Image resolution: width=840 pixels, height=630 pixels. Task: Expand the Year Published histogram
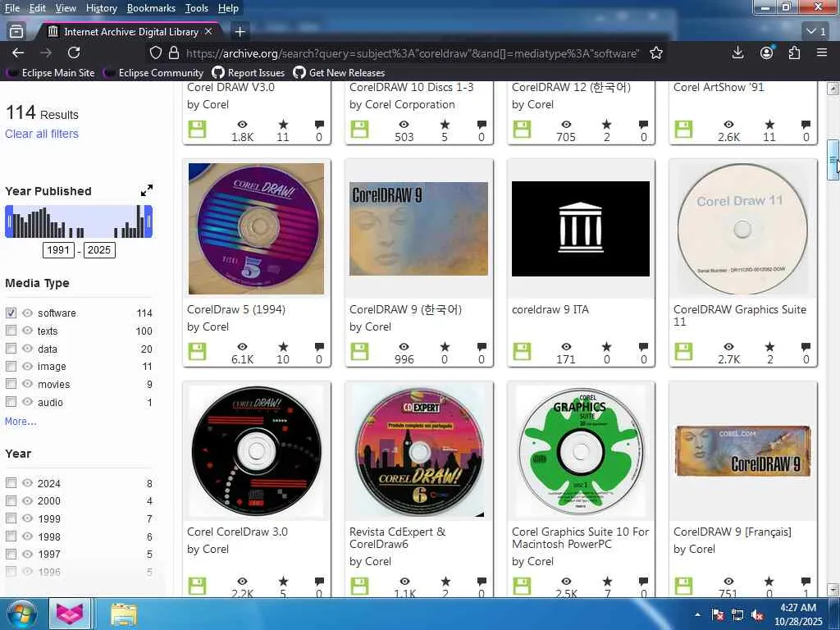coord(146,190)
